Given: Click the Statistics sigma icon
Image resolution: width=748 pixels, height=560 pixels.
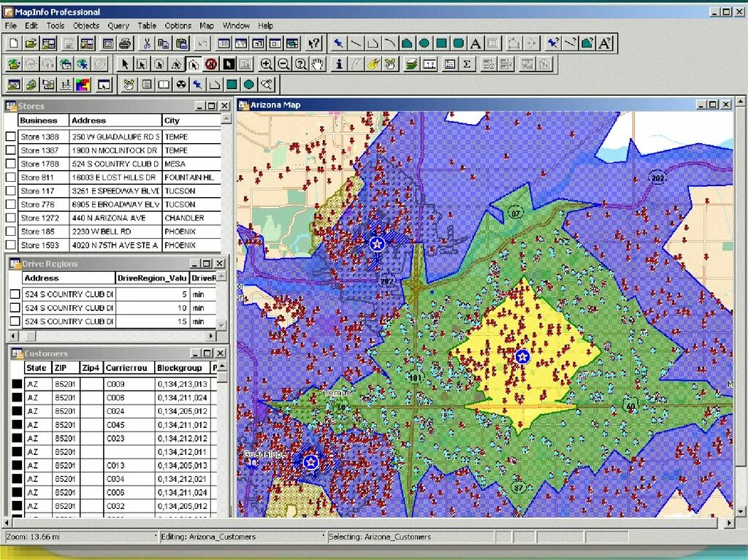Looking at the screenshot, I should pyautogui.click(x=467, y=64).
